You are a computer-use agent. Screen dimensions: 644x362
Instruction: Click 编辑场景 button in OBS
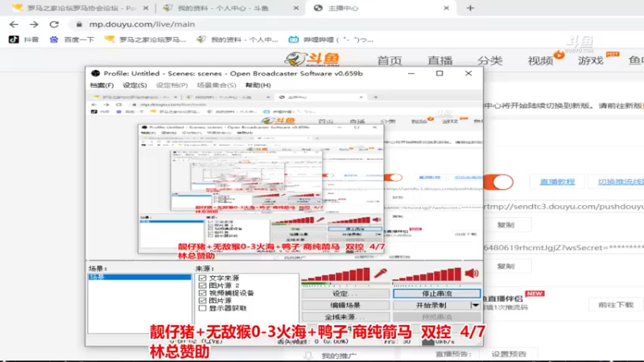[x=345, y=306]
